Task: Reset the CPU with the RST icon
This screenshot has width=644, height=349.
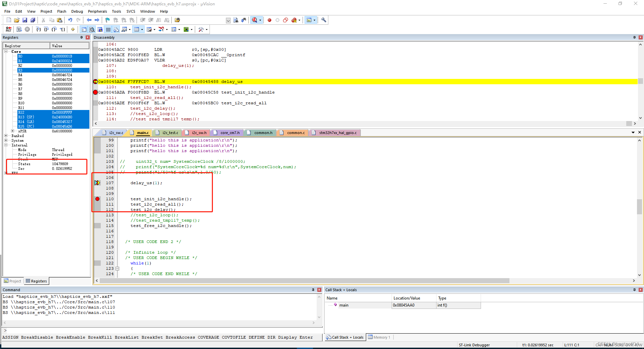Action: (9, 29)
